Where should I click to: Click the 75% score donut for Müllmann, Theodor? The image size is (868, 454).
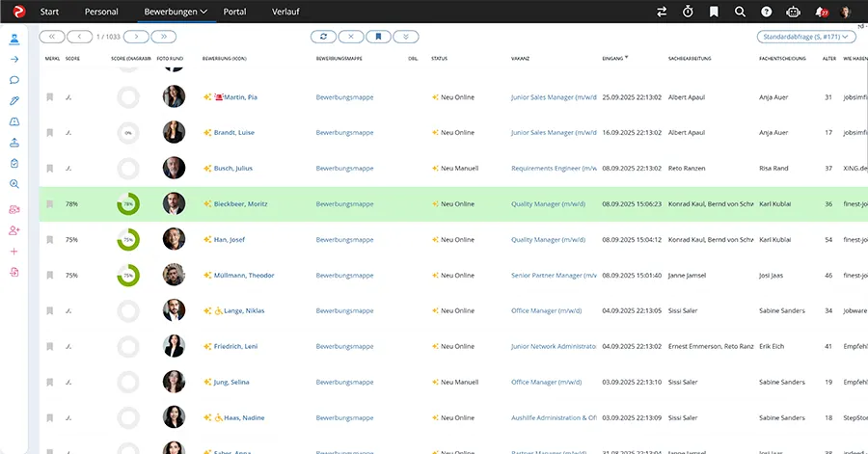[128, 276]
